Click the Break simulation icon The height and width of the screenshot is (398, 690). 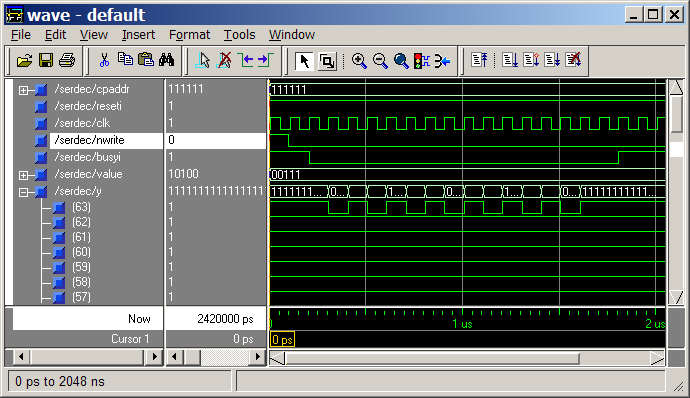pyautogui.click(x=573, y=60)
